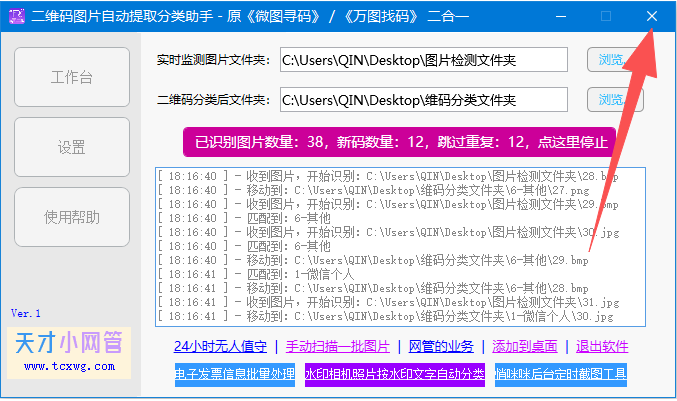The height and width of the screenshot is (401, 677).
Task: Open the 工作台 workbench panel
Action: (x=72, y=77)
